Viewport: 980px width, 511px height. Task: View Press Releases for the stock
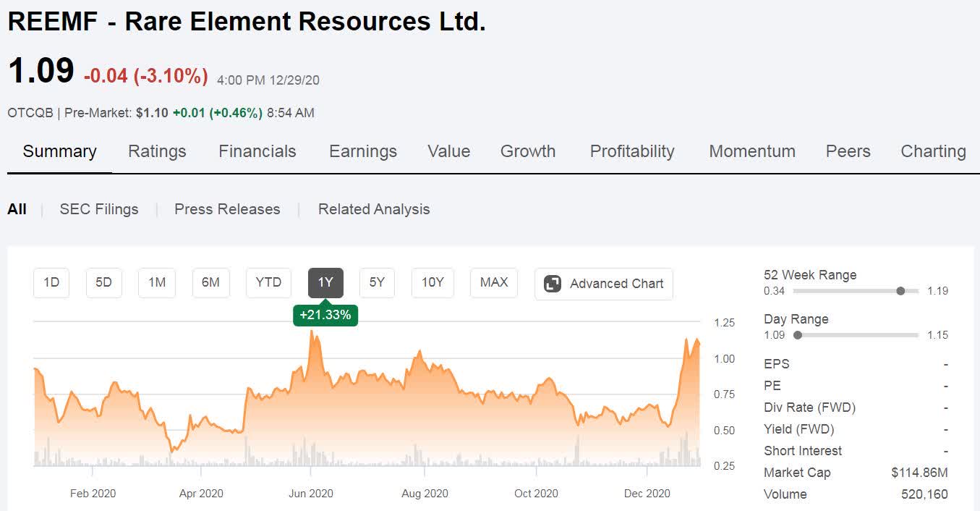point(226,209)
